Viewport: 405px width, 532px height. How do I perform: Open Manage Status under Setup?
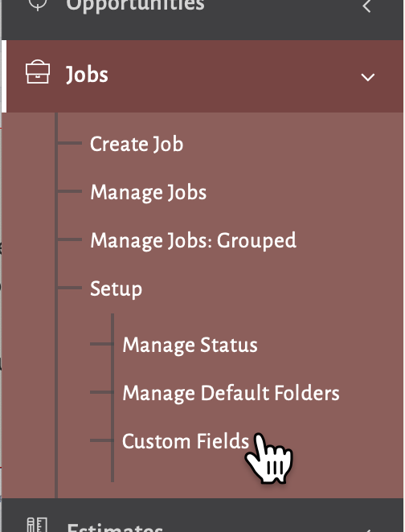point(190,345)
